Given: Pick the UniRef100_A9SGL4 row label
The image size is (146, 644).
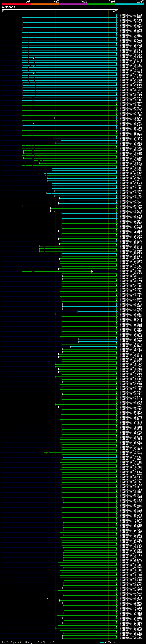Looking at the screenshot, I should [x=131, y=254].
